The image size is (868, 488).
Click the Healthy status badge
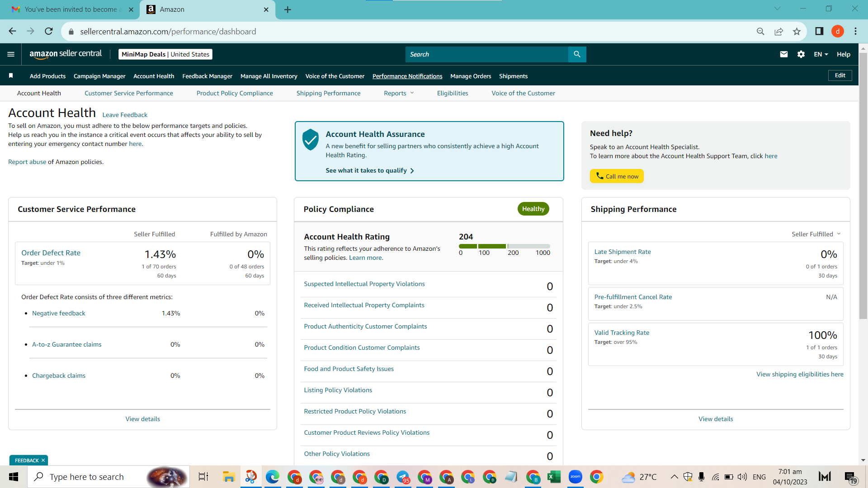pyautogui.click(x=533, y=209)
